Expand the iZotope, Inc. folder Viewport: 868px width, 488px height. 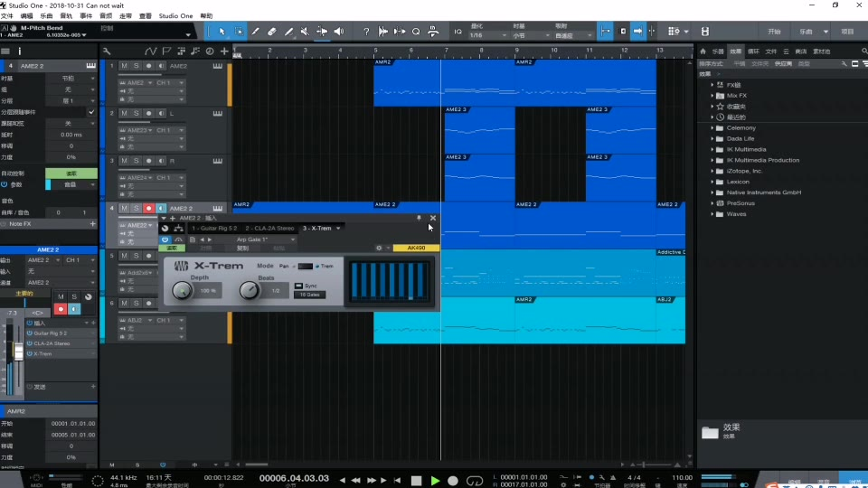712,171
